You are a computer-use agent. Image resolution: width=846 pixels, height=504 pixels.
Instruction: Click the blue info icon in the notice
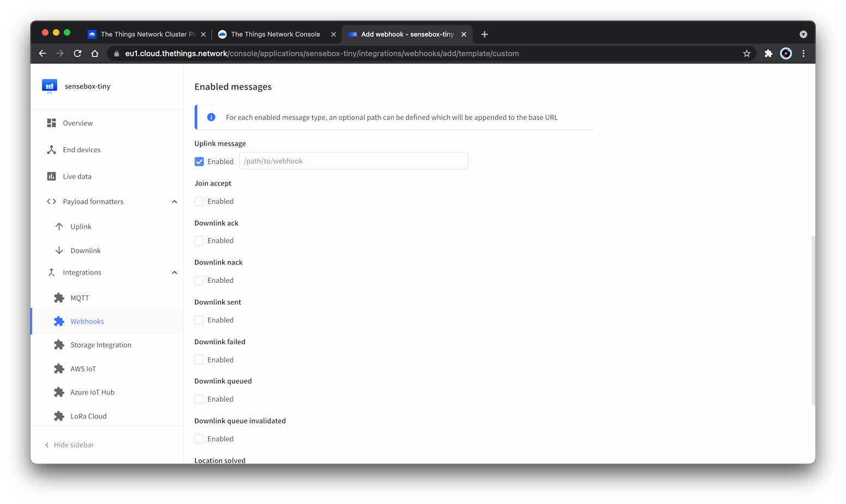tap(211, 117)
